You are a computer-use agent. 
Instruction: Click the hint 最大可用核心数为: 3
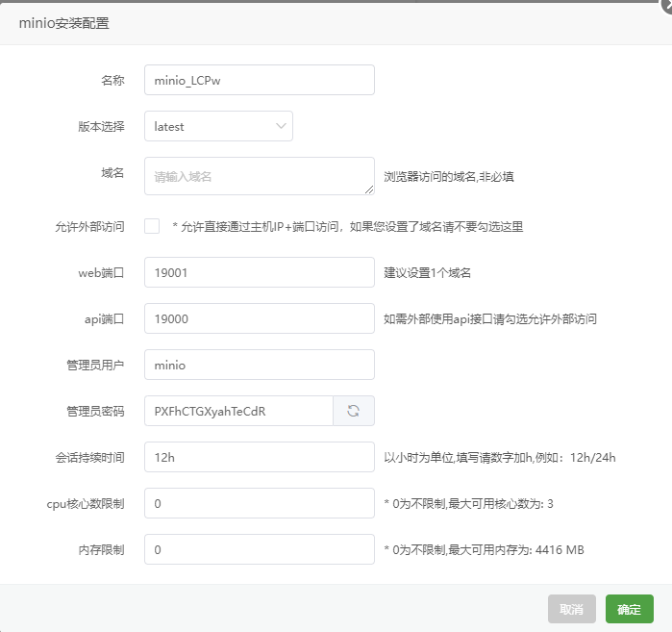coord(468,503)
